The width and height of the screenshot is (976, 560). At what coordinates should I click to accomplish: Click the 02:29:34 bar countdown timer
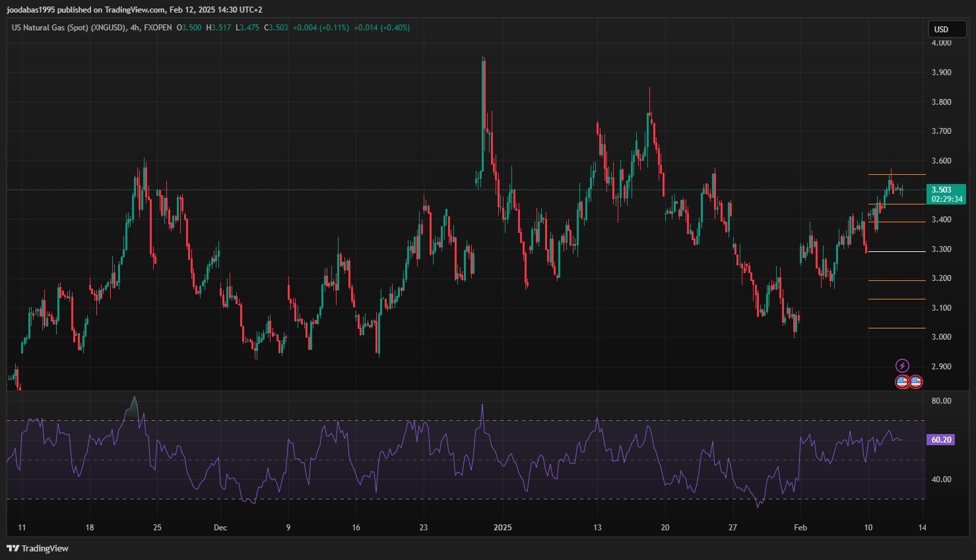tap(947, 199)
